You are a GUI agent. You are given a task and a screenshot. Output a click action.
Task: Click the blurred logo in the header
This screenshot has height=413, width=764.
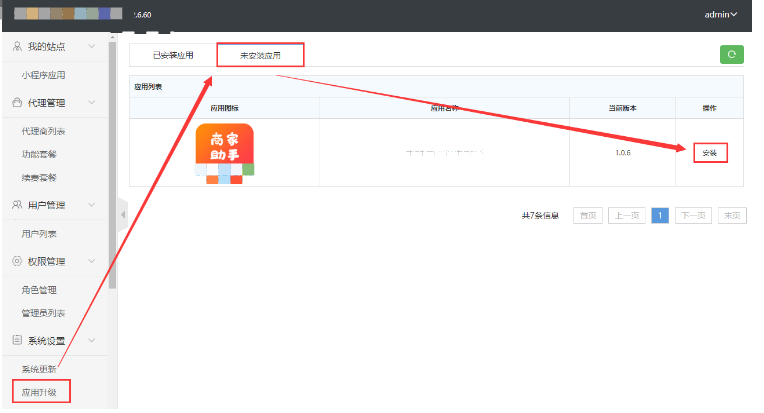(x=68, y=14)
